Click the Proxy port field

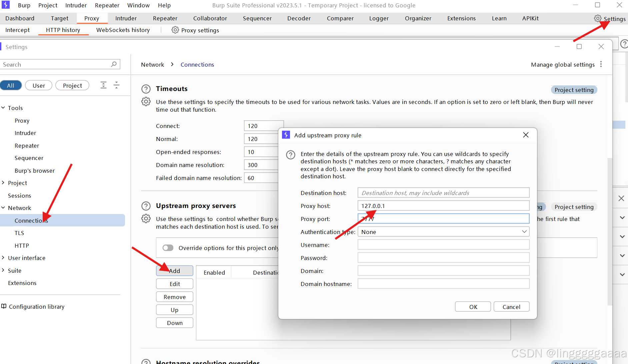[443, 219]
